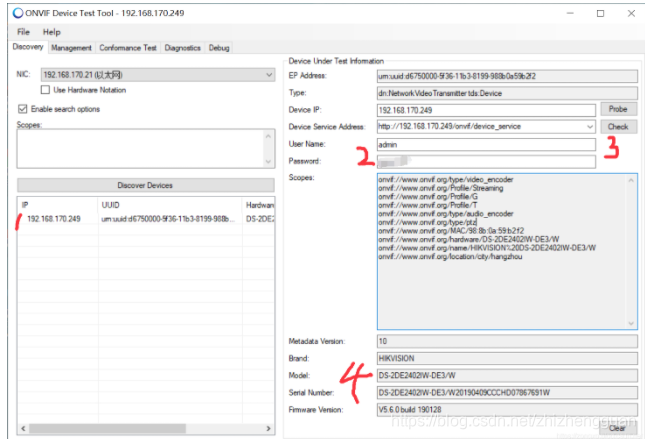Open the Conformance Test tab
This screenshot has height=439, width=645.
pos(128,48)
